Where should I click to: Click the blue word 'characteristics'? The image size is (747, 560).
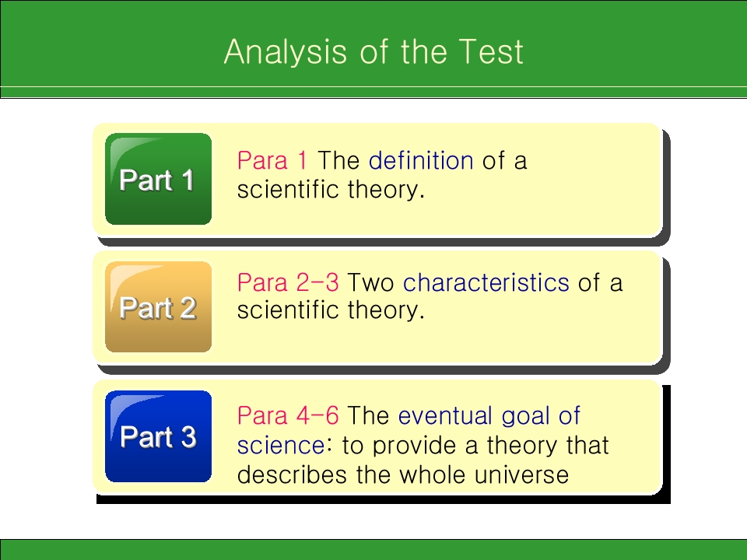[486, 282]
